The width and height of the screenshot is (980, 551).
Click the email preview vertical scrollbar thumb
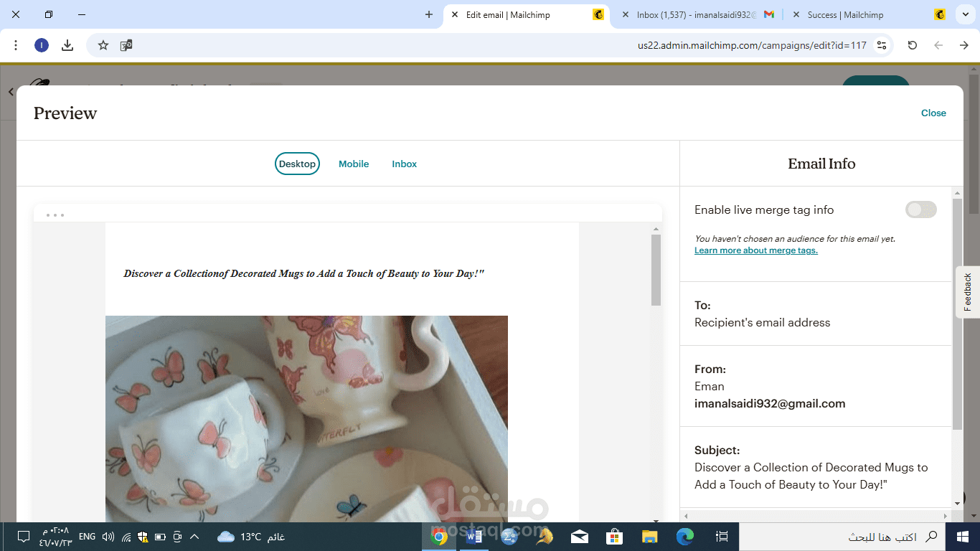point(656,270)
